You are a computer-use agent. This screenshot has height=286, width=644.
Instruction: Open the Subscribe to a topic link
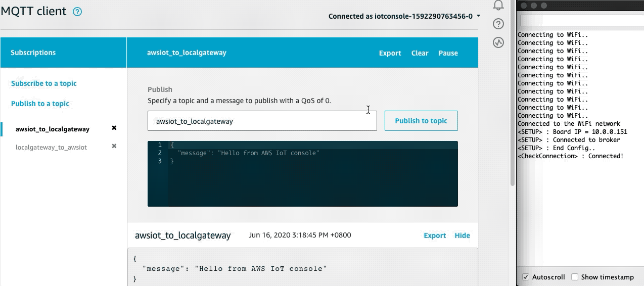pos(44,83)
